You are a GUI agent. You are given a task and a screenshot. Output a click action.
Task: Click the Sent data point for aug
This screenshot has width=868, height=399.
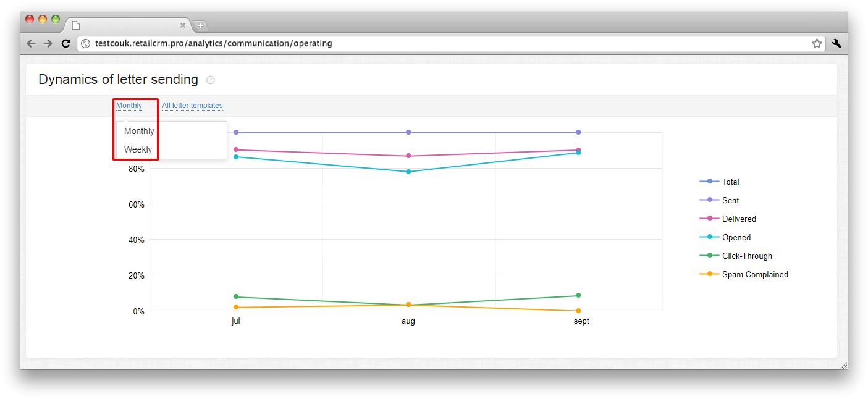(x=408, y=132)
